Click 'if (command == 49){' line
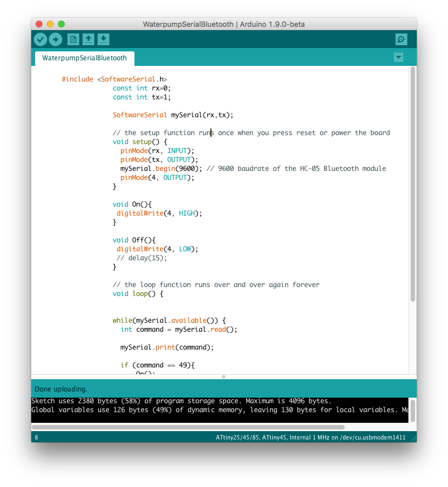448x487 pixels. point(157,365)
